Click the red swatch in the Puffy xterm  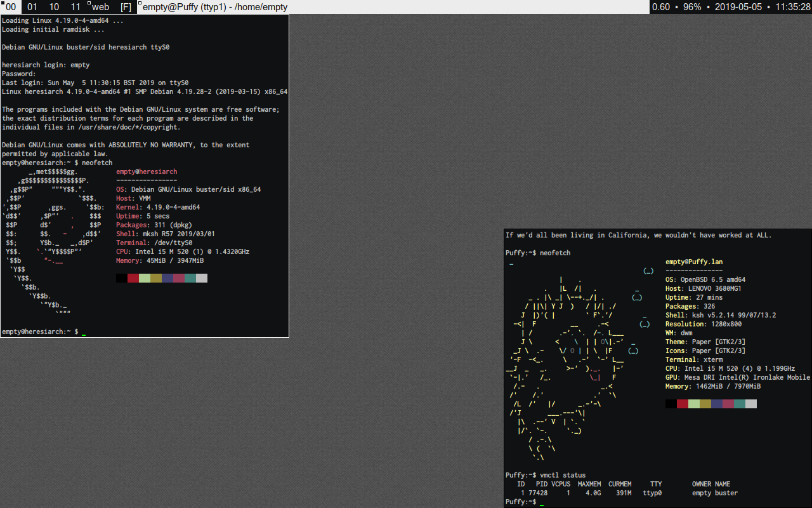pos(683,404)
